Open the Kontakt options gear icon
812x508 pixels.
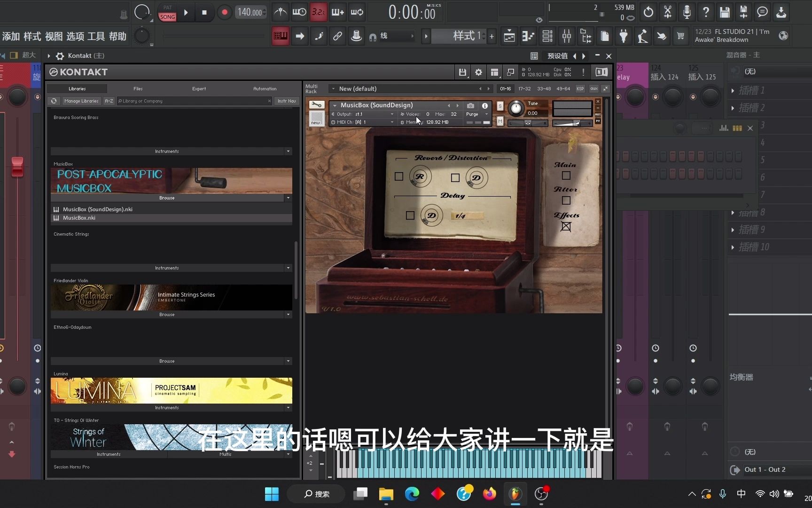click(x=478, y=72)
